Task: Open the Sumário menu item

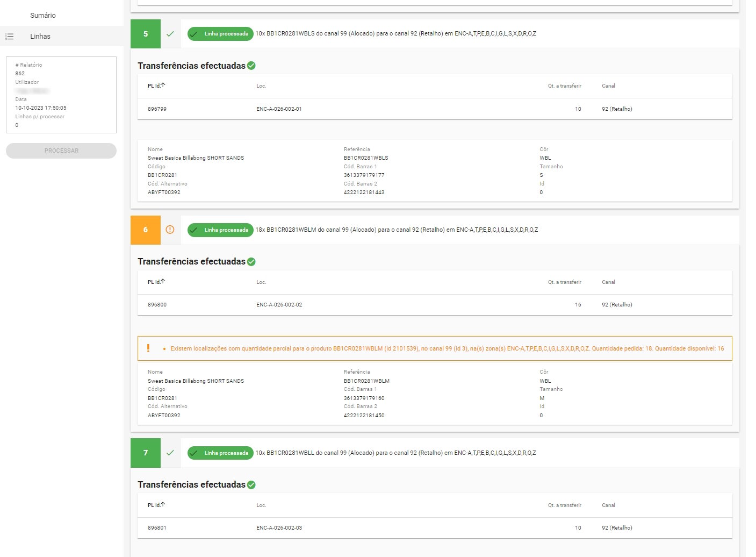Action: pyautogui.click(x=43, y=16)
